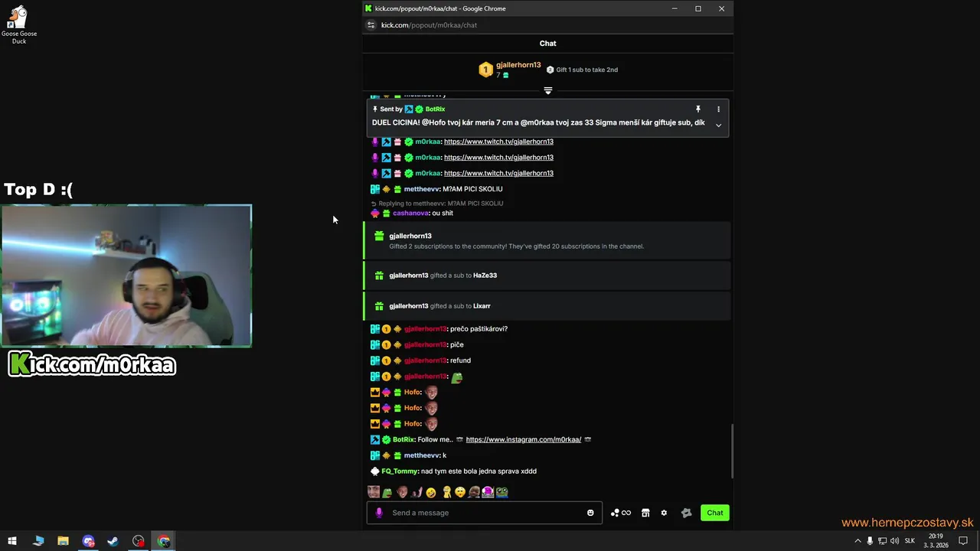This screenshot has width=980, height=551.
Task: Pick the purple creature quick emote
Action: [488, 492]
